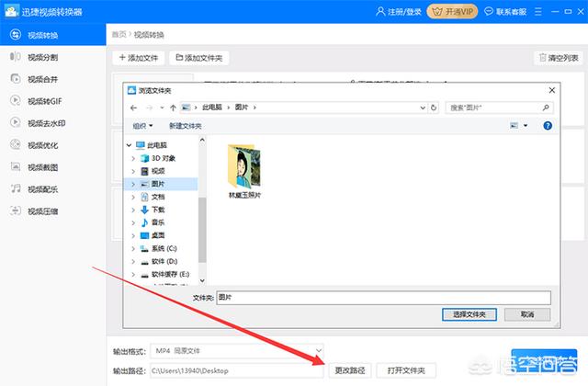Open the view options dropdown arrow
This screenshot has height=386, width=588.
pyautogui.click(x=526, y=125)
